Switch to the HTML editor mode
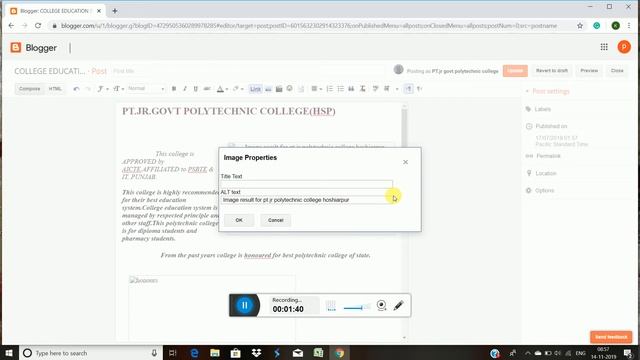 coord(55,89)
